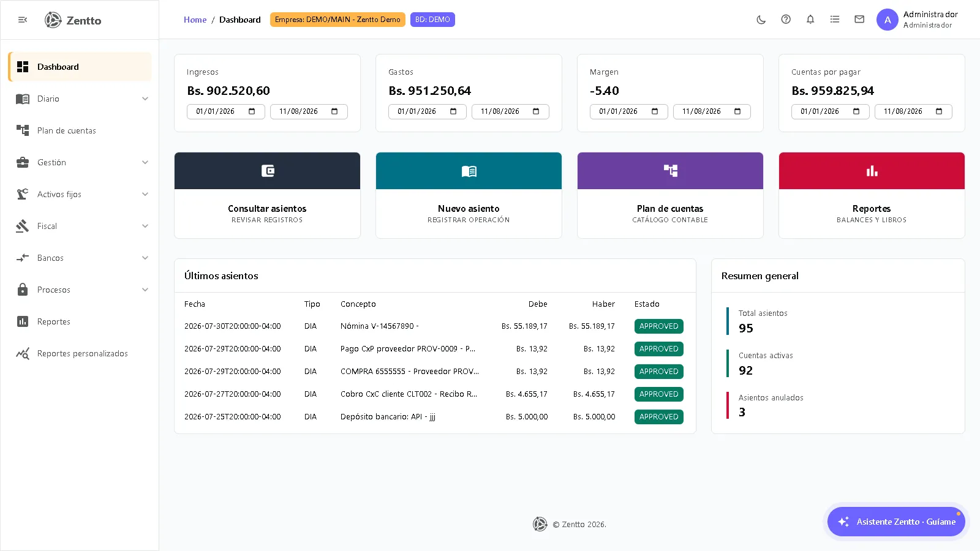Click the Zentto logo in the sidebar

click(x=73, y=20)
